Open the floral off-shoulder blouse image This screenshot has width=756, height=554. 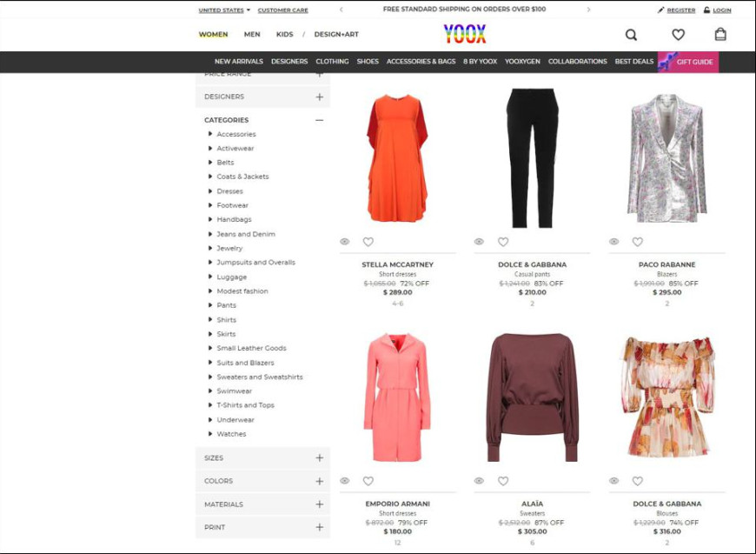667,397
